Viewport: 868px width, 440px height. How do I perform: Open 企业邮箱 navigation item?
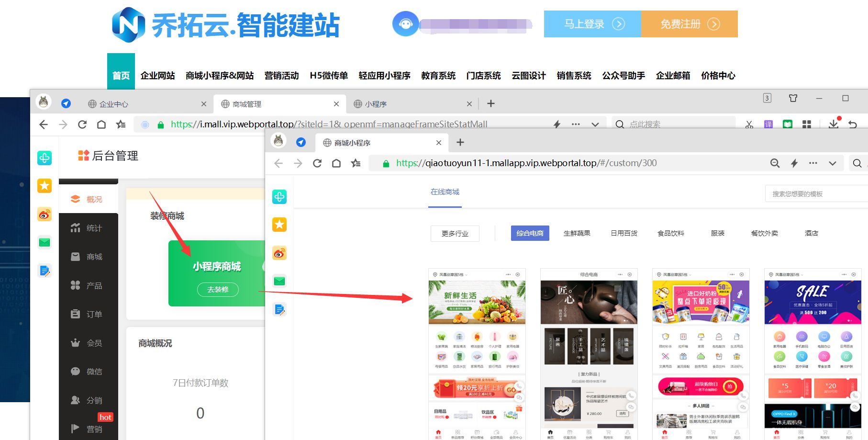pos(673,76)
